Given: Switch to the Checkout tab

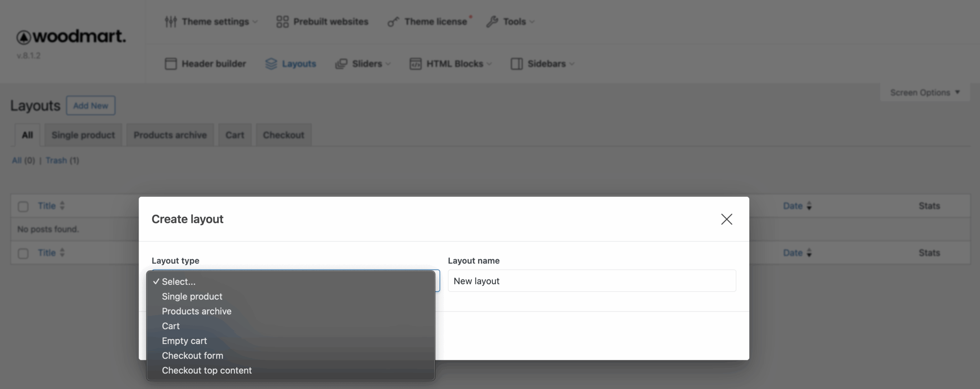Looking at the screenshot, I should (283, 135).
